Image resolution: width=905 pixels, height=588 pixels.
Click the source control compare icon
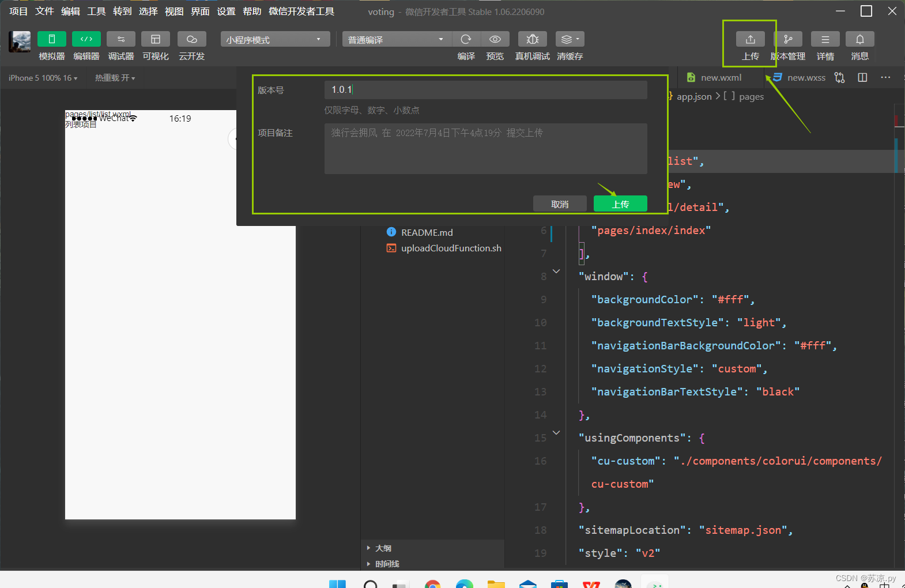coord(839,78)
